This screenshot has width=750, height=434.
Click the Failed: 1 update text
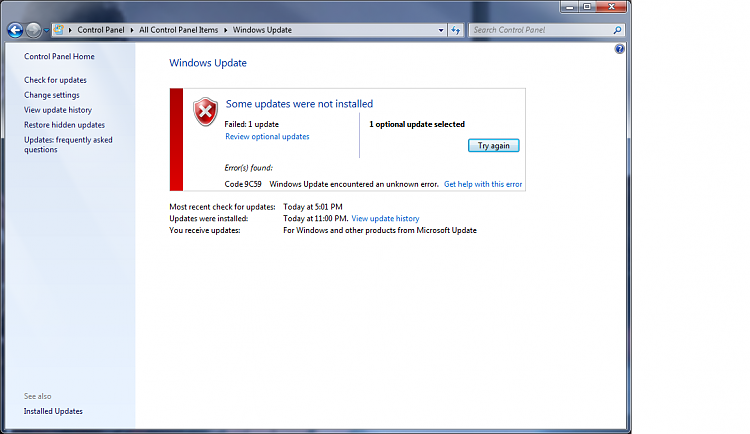click(x=252, y=124)
